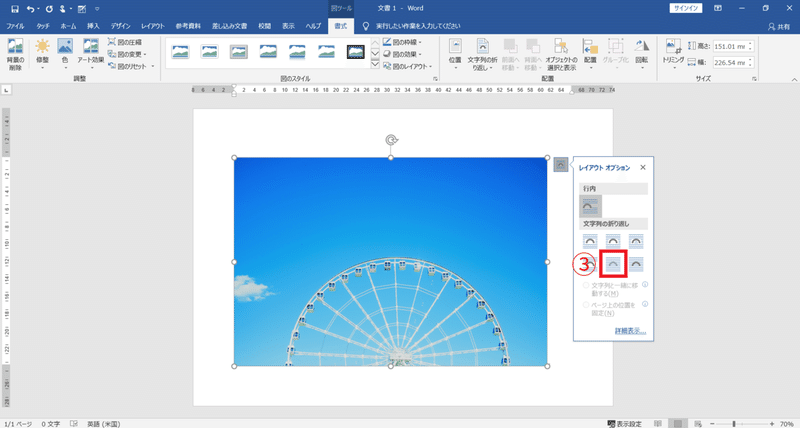Apply the third metal-frame picture style

(239, 52)
